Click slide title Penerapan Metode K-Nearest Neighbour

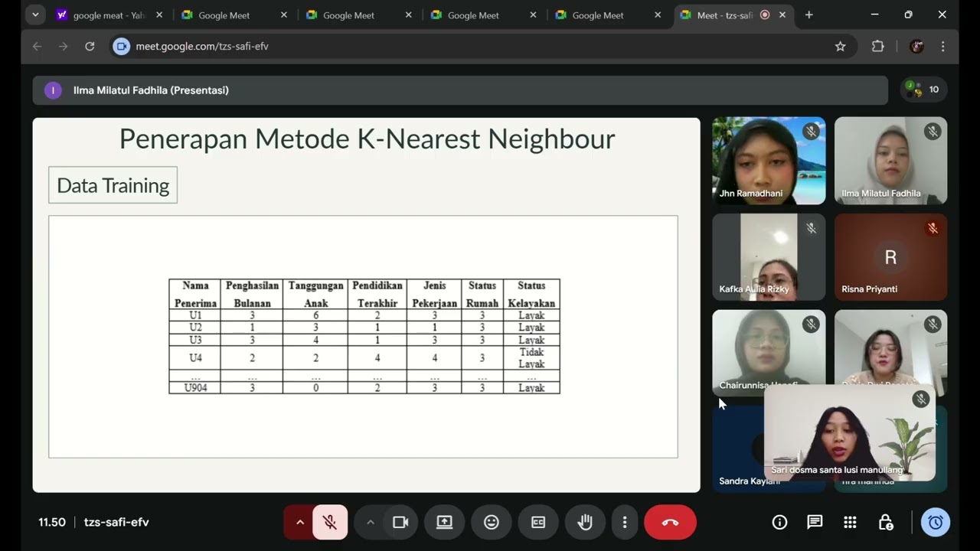click(x=367, y=139)
